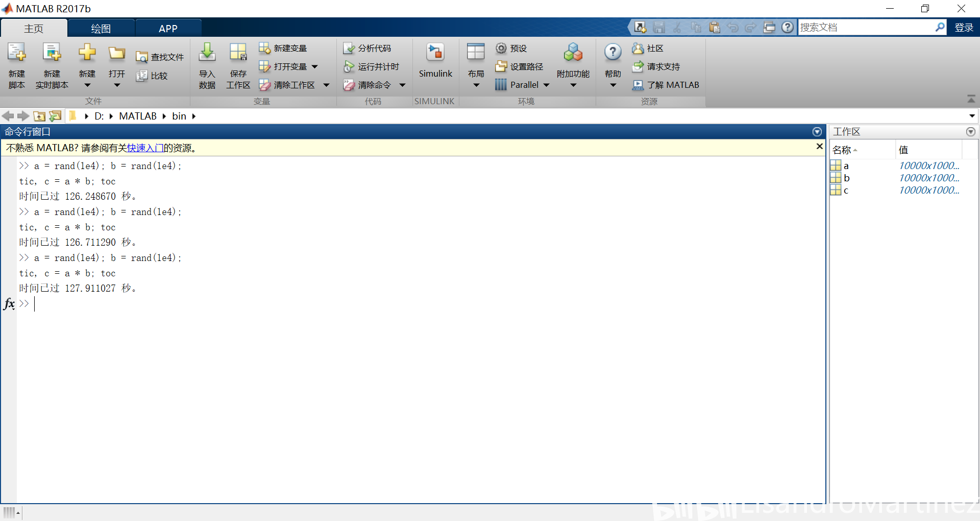Click the Open (打开) folder icon
This screenshot has height=521, width=980.
click(x=117, y=53)
